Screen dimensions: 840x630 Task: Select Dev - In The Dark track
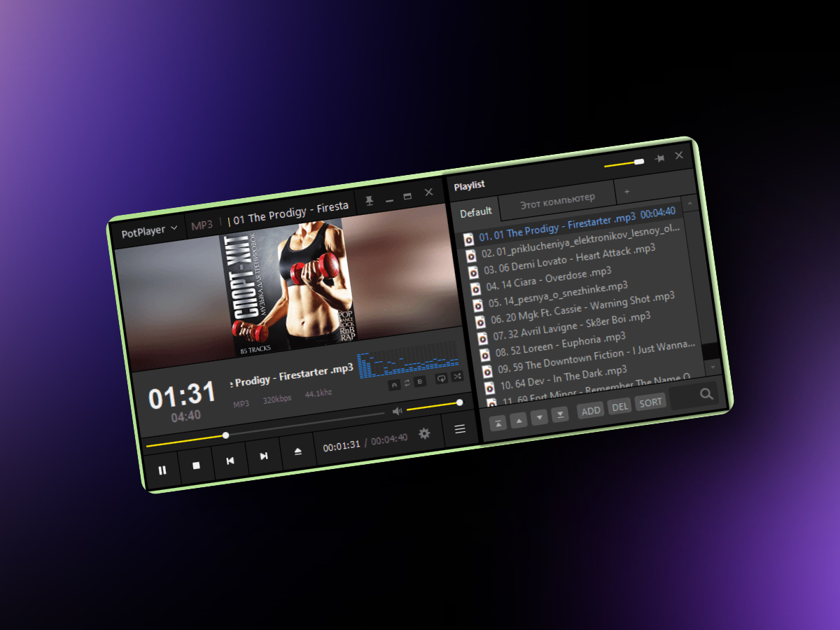(589, 373)
